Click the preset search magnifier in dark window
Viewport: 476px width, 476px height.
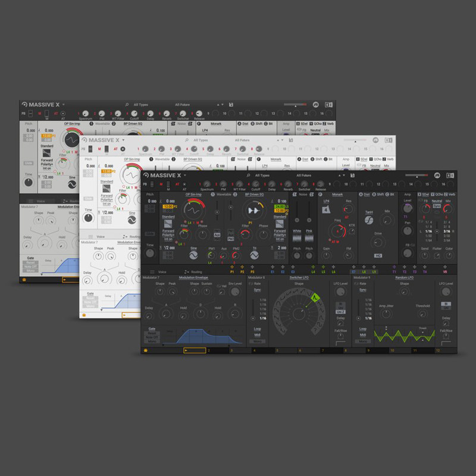tap(248, 176)
